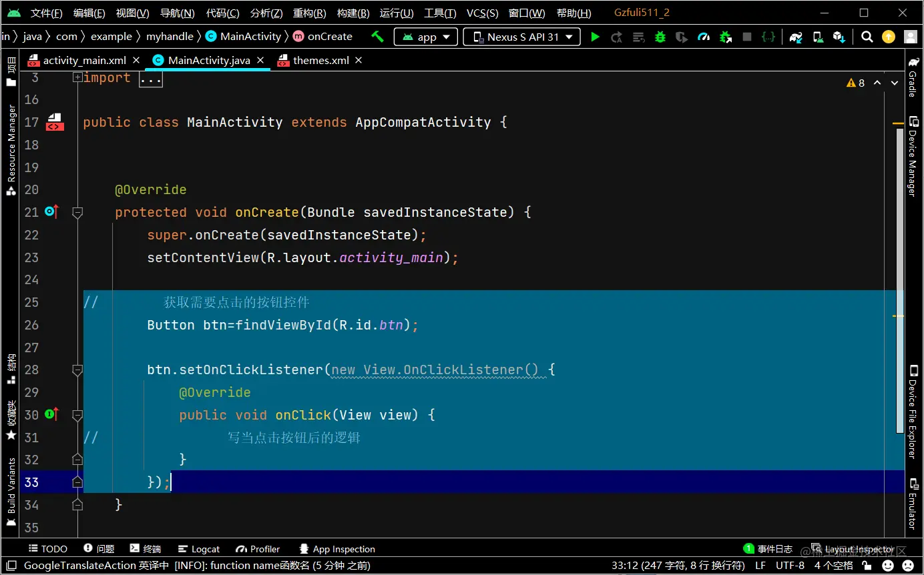Screen dimensions: 924x575
Task: Open the Build Variants side panel
Action: [x=11, y=492]
